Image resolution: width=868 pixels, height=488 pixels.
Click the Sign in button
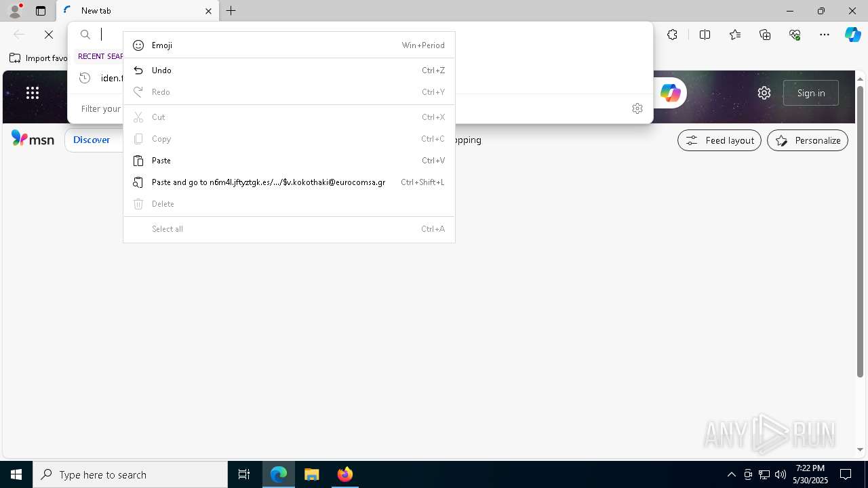click(811, 93)
